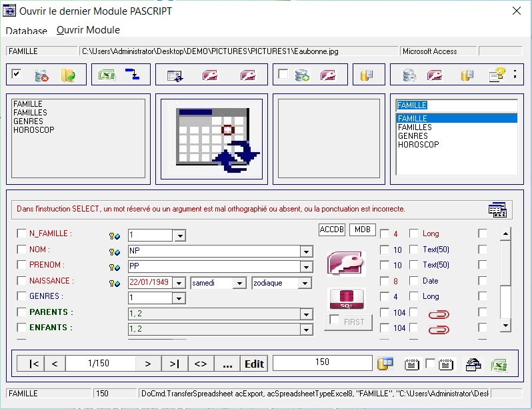Click the small table refresh toolbar icon
532x409 pixels.
point(175,75)
